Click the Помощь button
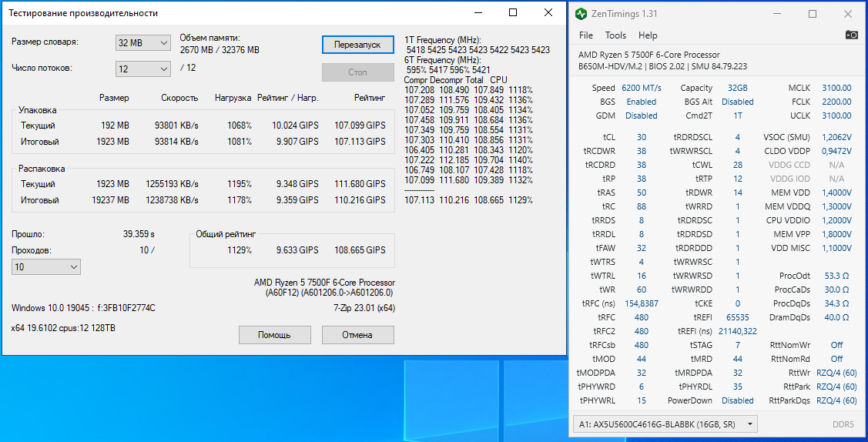The image size is (868, 442). [x=274, y=335]
